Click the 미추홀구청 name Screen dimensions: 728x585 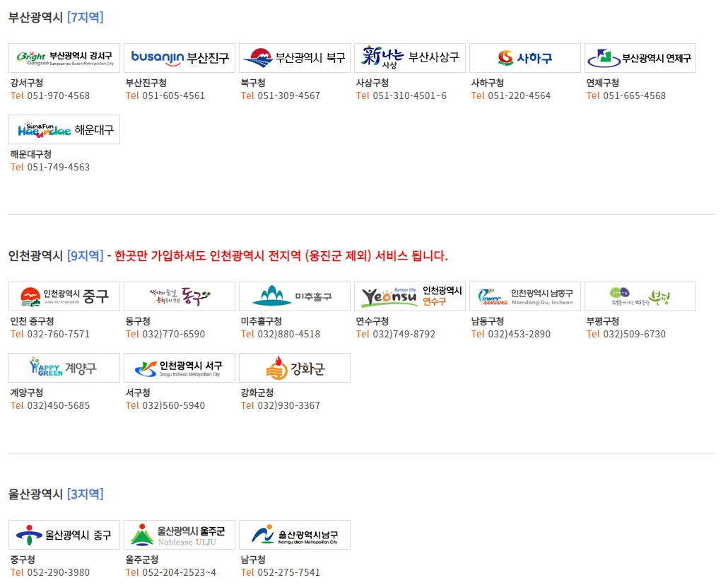pos(261,321)
